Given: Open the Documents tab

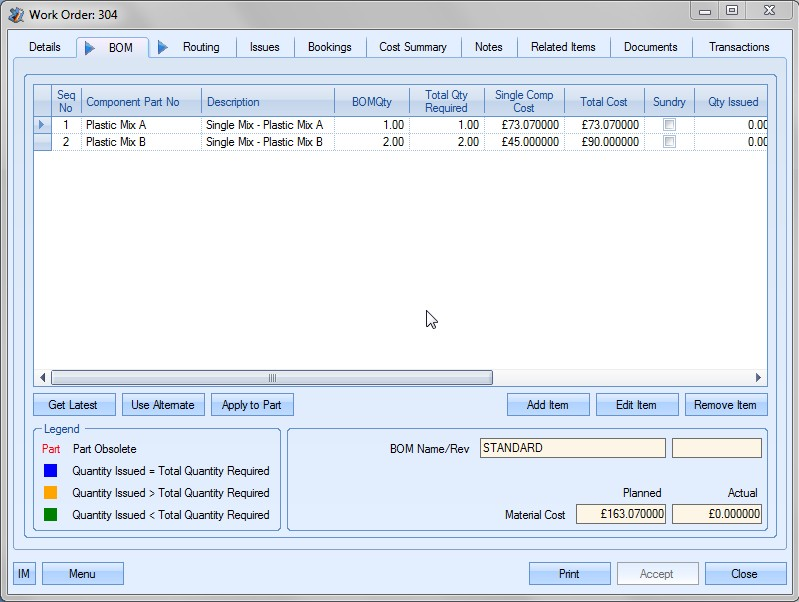Looking at the screenshot, I should point(650,47).
